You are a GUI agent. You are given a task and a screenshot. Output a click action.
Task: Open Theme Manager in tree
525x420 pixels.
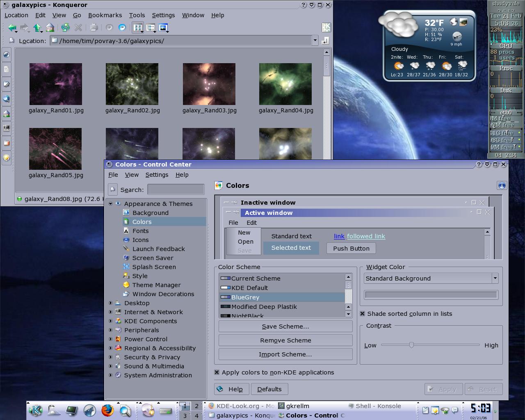pos(156,285)
